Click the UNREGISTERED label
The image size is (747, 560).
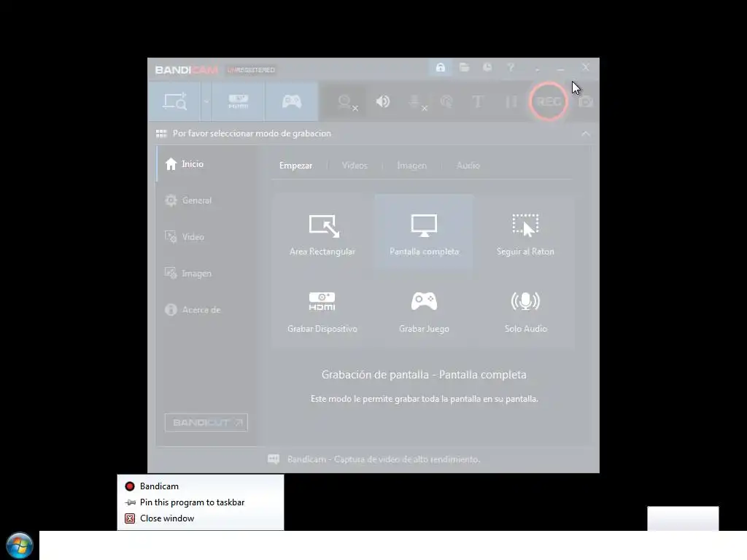pyautogui.click(x=251, y=70)
